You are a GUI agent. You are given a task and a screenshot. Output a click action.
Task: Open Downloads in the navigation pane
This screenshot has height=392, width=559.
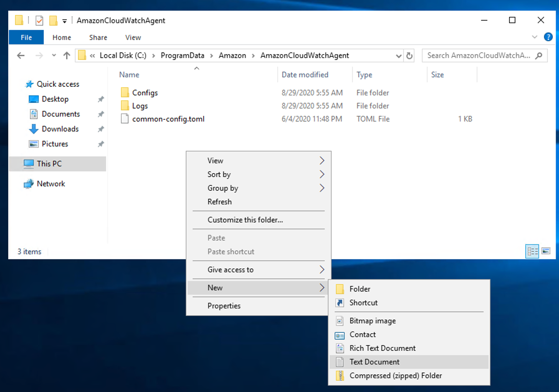60,129
